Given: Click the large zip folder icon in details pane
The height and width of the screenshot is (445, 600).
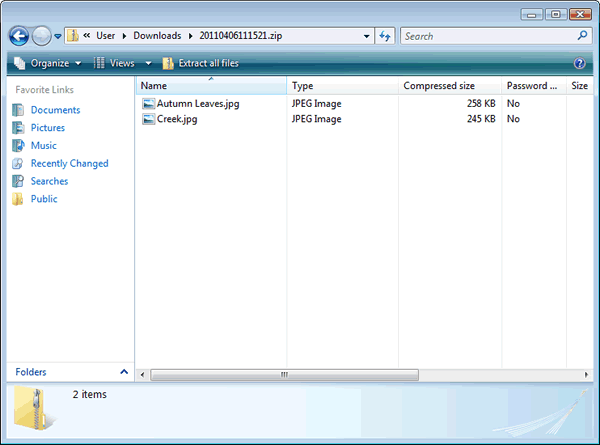Looking at the screenshot, I should tap(35, 409).
